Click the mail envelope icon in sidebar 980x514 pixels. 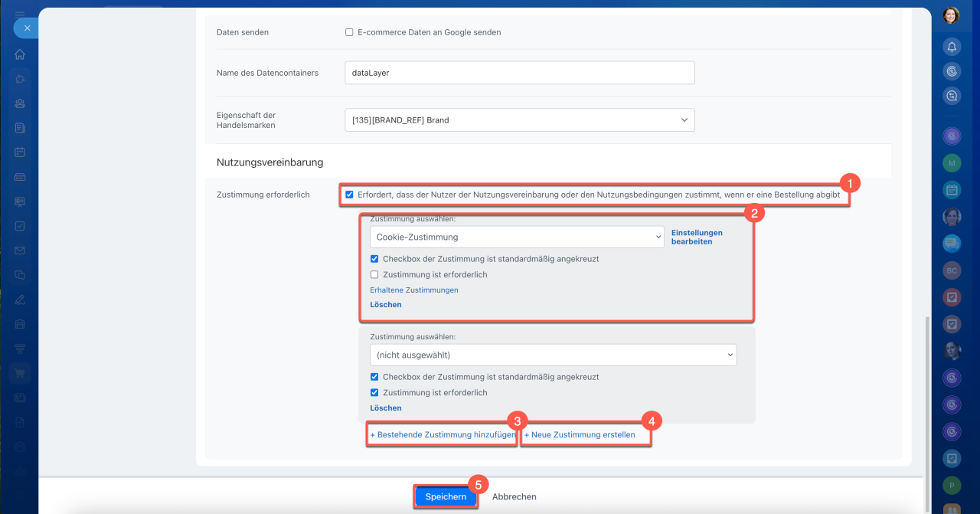point(20,250)
